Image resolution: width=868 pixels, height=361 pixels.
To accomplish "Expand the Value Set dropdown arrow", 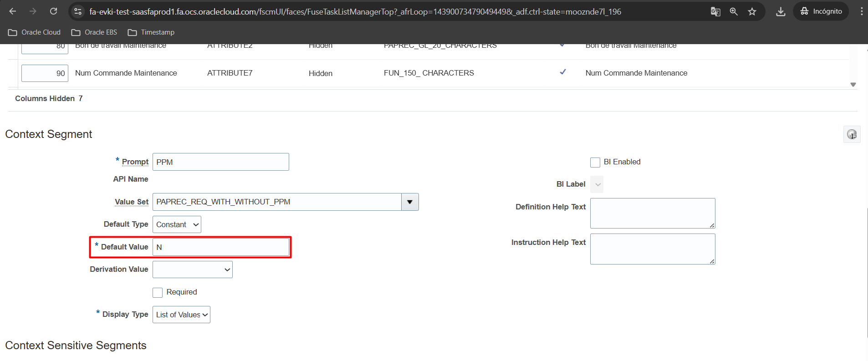I will coord(410,202).
